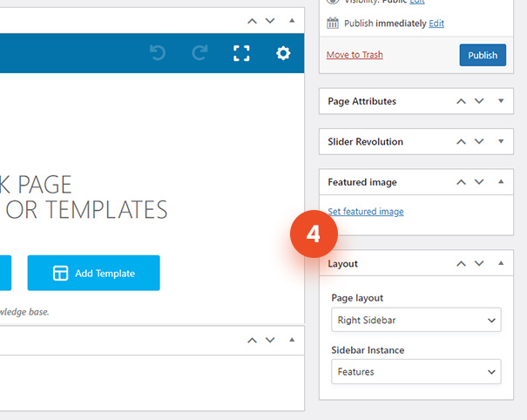The height and width of the screenshot is (420, 527).
Task: Move Featured image panel down
Action: (x=479, y=182)
